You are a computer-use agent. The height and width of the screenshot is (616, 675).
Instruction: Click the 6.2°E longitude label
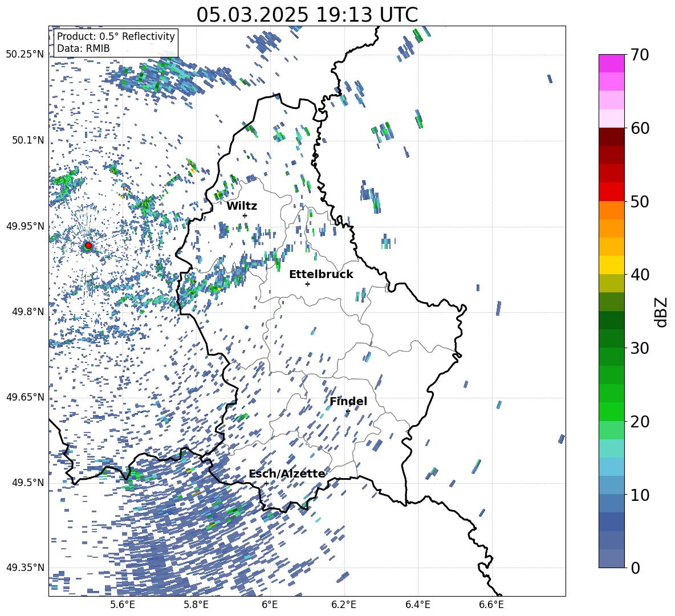coord(344,605)
